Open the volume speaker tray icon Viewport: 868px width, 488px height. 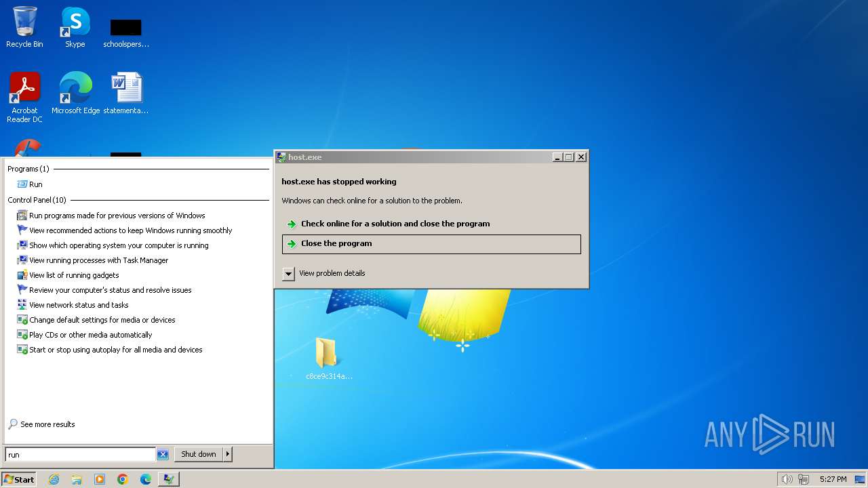(x=787, y=479)
